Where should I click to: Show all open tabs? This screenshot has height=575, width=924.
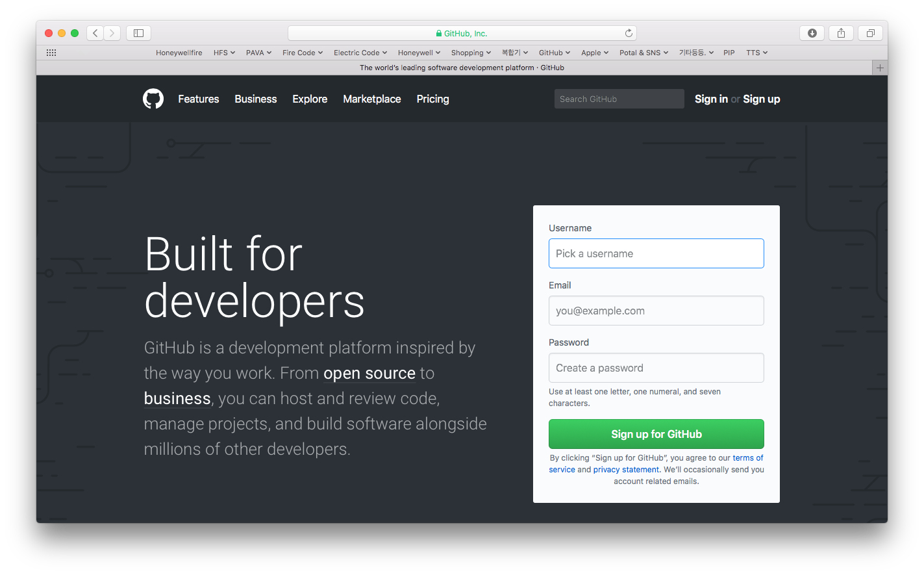(x=870, y=32)
